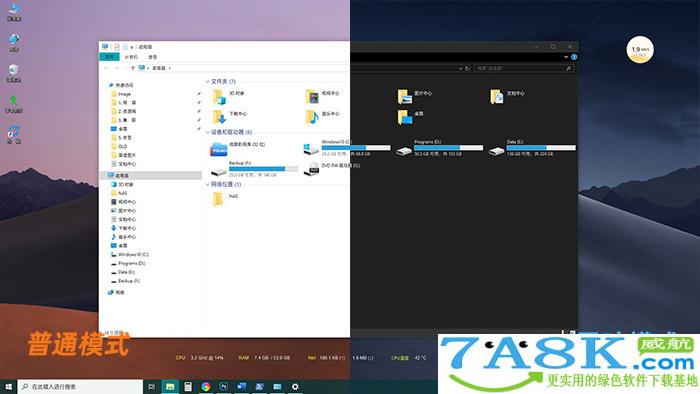Open the Quick Access Toolbar dropdown in title bar
Screen dimensions: 700x394
pyautogui.click(x=132, y=47)
